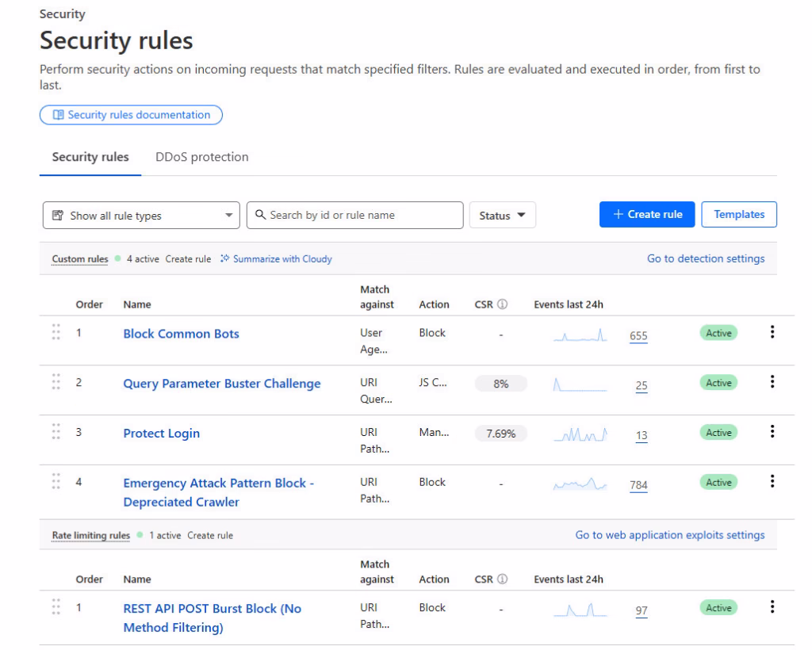Click the book icon in documentation button
812x650 pixels.
pyautogui.click(x=59, y=115)
